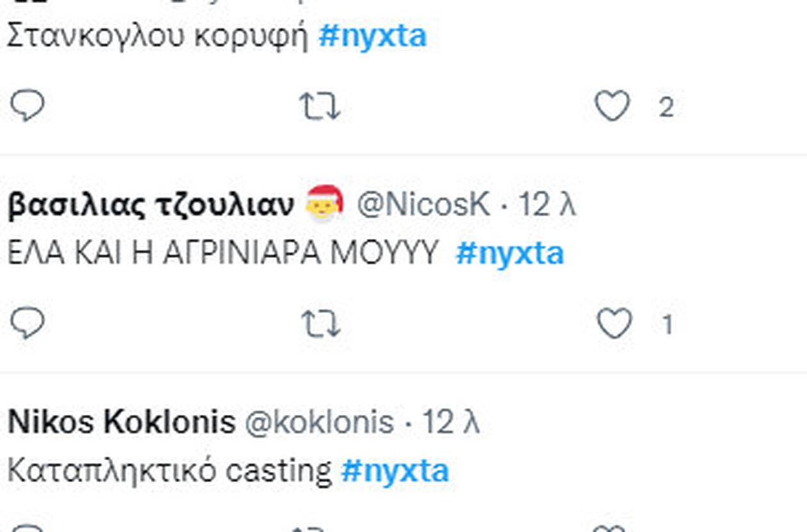Open timestamp of @koklonis tweet
The width and height of the screenshot is (807, 532).
coord(451,423)
